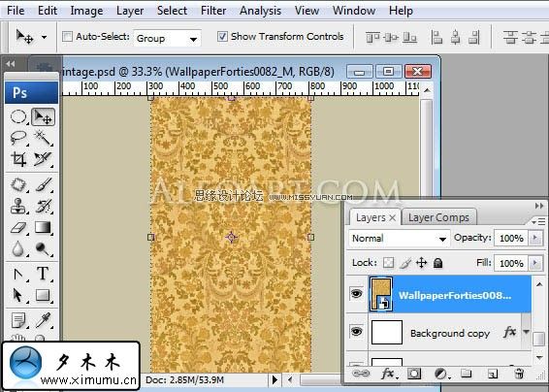The image size is (549, 392).
Task: Open the Layer menu
Action: (130, 11)
